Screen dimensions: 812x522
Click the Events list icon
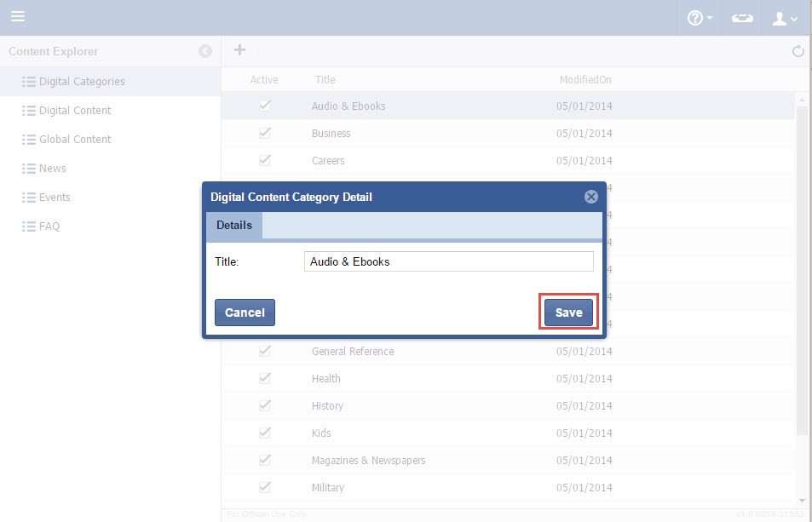[28, 198]
